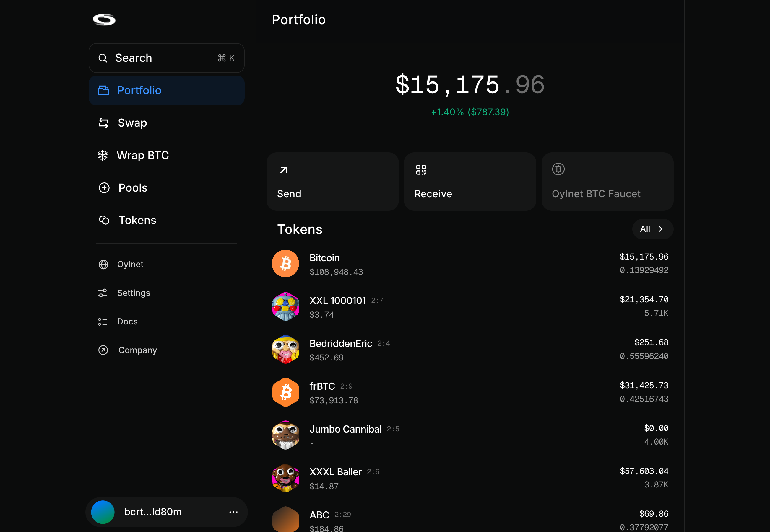Open the Oylnet BTC Faucet
This screenshot has height=532, width=770.
point(607,182)
